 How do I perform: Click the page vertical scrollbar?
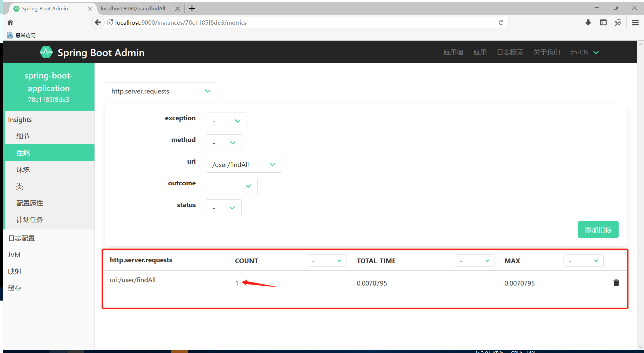(640, 195)
